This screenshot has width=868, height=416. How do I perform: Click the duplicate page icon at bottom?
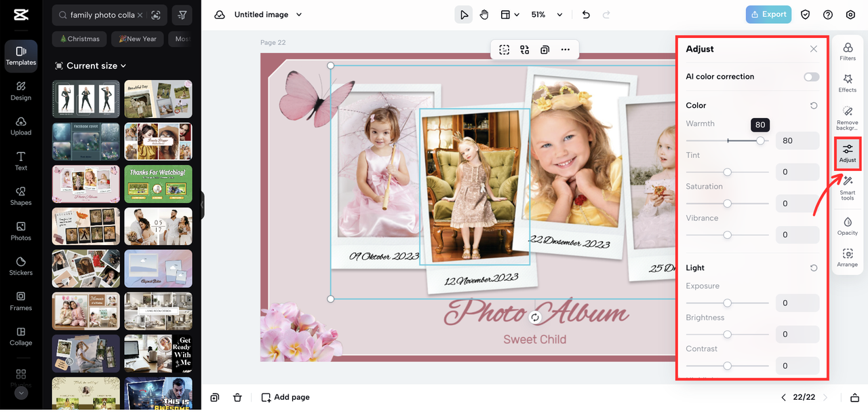(x=215, y=397)
